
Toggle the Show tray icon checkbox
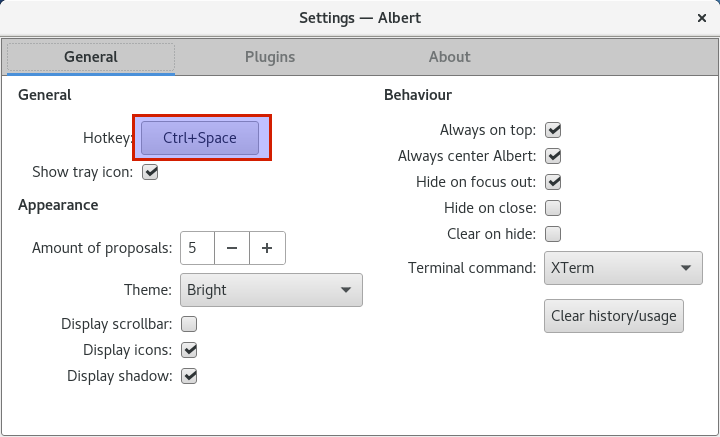(x=150, y=173)
